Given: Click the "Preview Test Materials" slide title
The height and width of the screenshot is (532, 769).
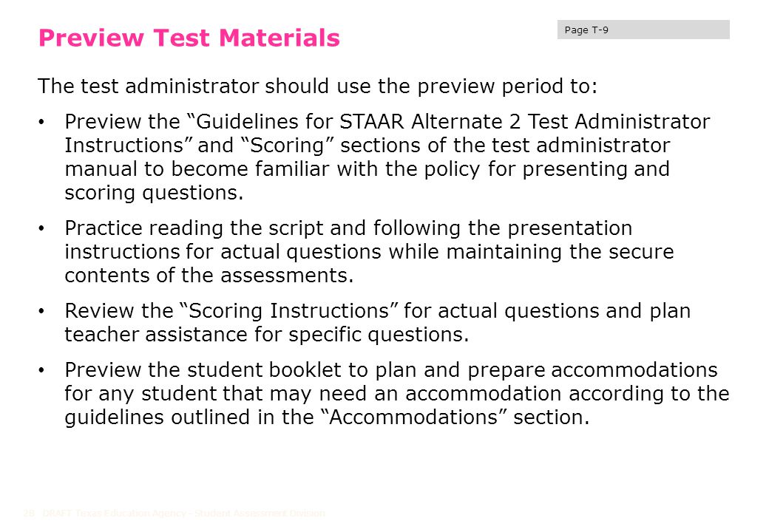Looking at the screenshot, I should tap(189, 38).
